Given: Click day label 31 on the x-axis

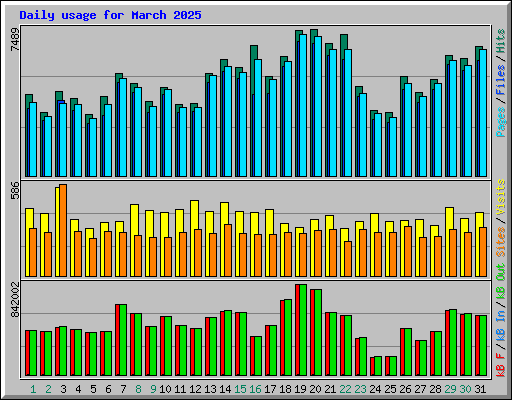Looking at the screenshot, I should pos(480,389).
